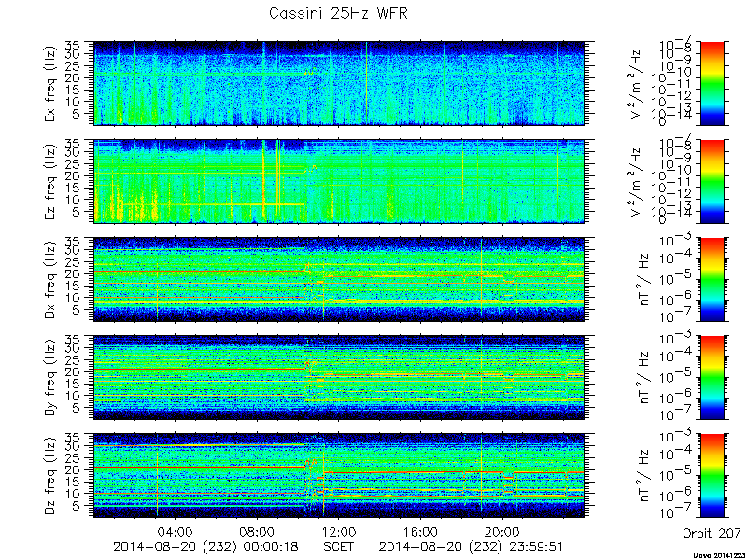Click the "12:00" time axis label
Image resolution: width=747 pixels, height=560 pixels.
[x=339, y=532]
